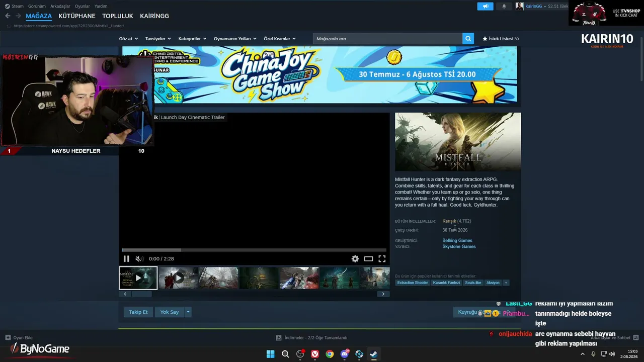
Task: Open the Skystone Games publisher link
Action: click(x=459, y=247)
